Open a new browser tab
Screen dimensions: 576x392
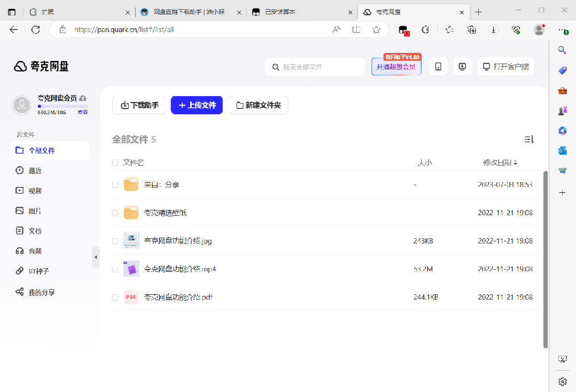tap(478, 12)
